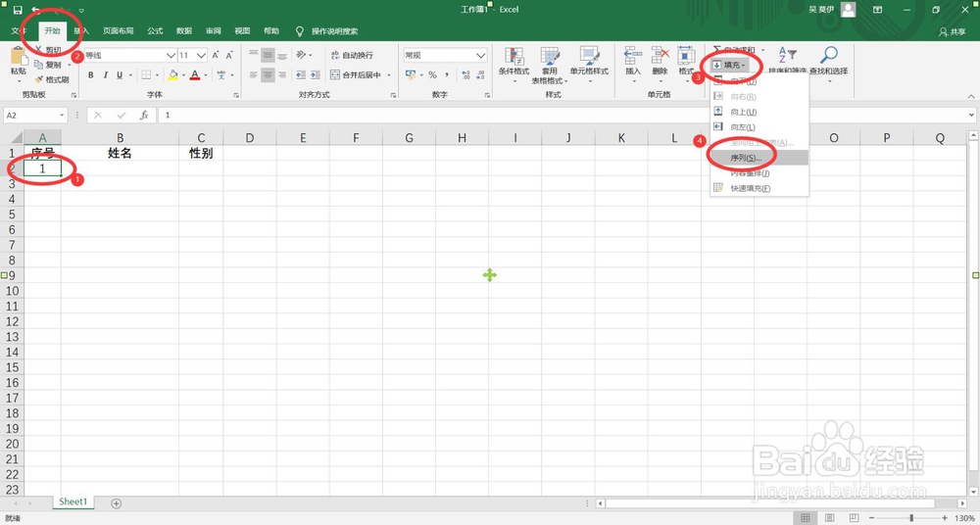Click the Insert cells (插入) icon
The image size is (980, 525).
point(633,56)
